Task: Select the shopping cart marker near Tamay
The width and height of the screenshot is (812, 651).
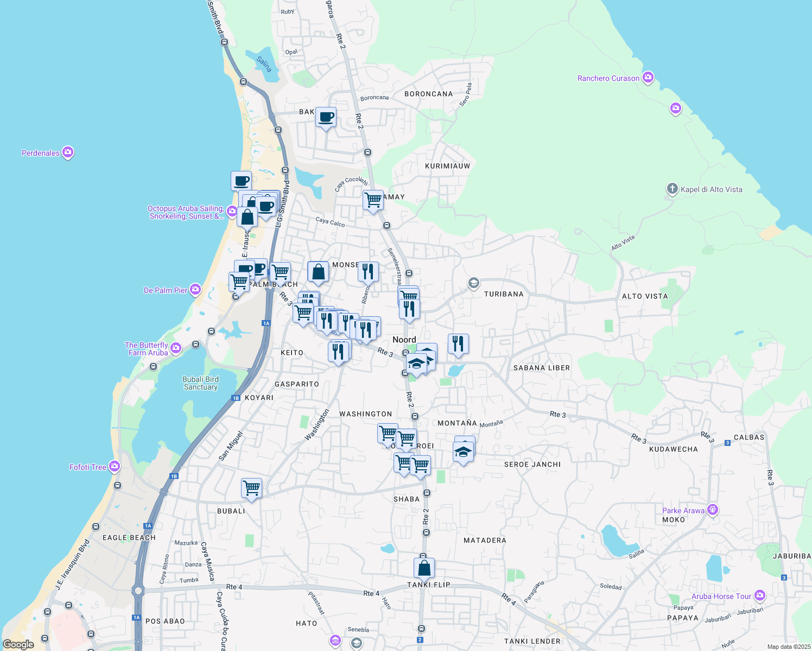Action: [373, 200]
